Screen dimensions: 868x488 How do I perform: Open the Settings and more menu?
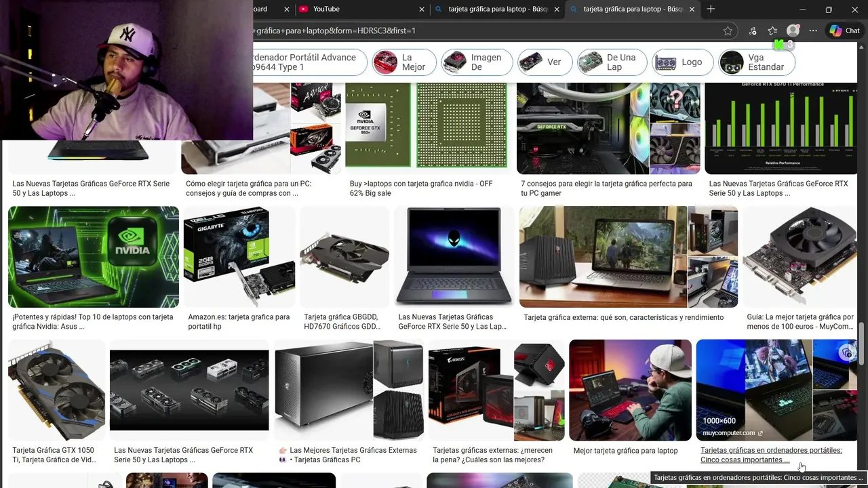(813, 30)
